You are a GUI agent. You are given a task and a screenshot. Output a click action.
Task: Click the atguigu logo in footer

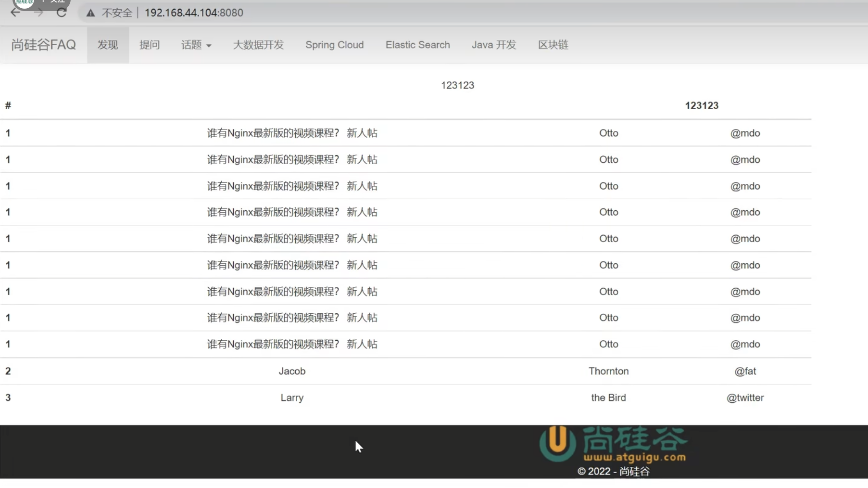pyautogui.click(x=613, y=444)
